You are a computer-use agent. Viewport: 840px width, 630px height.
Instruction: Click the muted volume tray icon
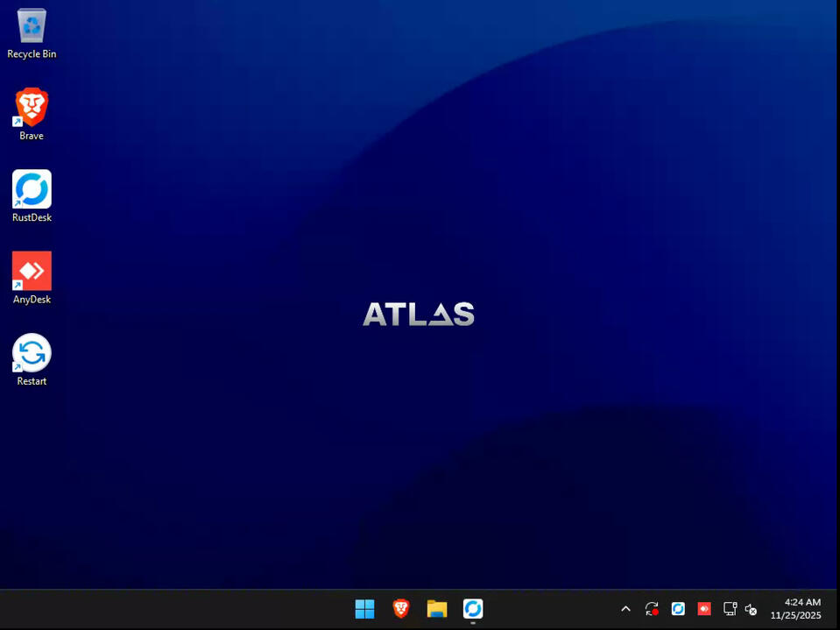(x=751, y=609)
